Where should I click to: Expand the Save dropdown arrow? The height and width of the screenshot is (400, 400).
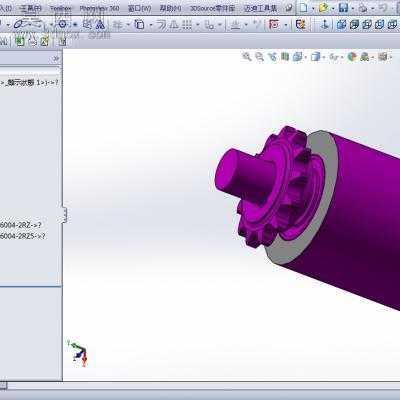point(353,8)
